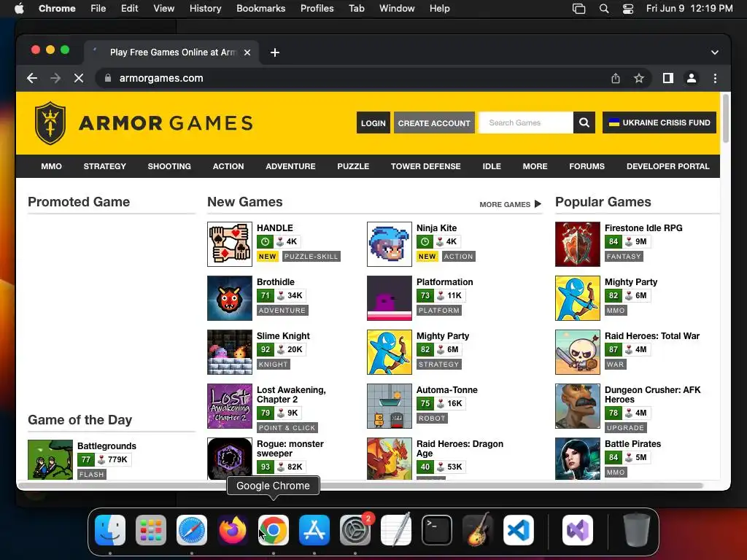The height and width of the screenshot is (560, 747).
Task: Open Chrome's three-dot menu
Action: pyautogui.click(x=715, y=78)
